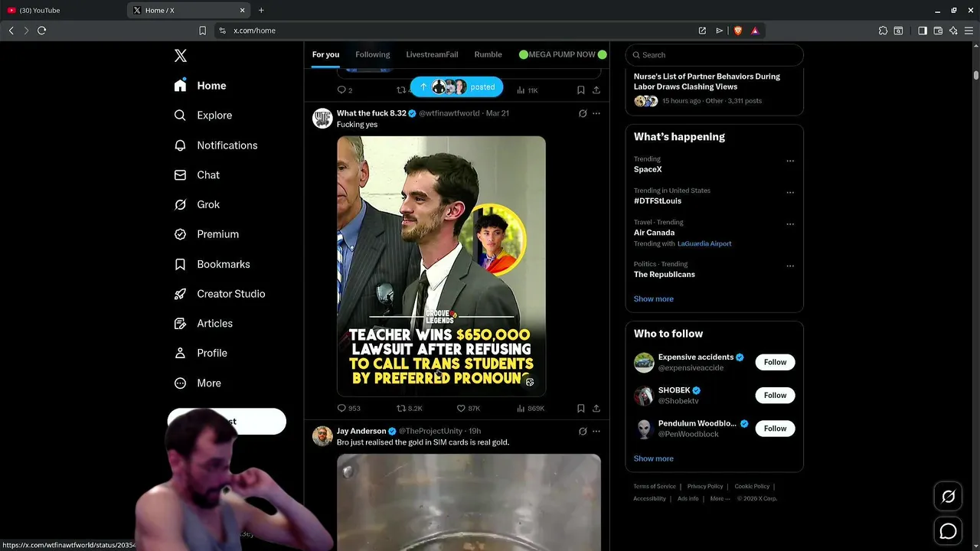Bookmark the wtfinawtfworld post
This screenshot has width=980, height=551.
coord(580,409)
